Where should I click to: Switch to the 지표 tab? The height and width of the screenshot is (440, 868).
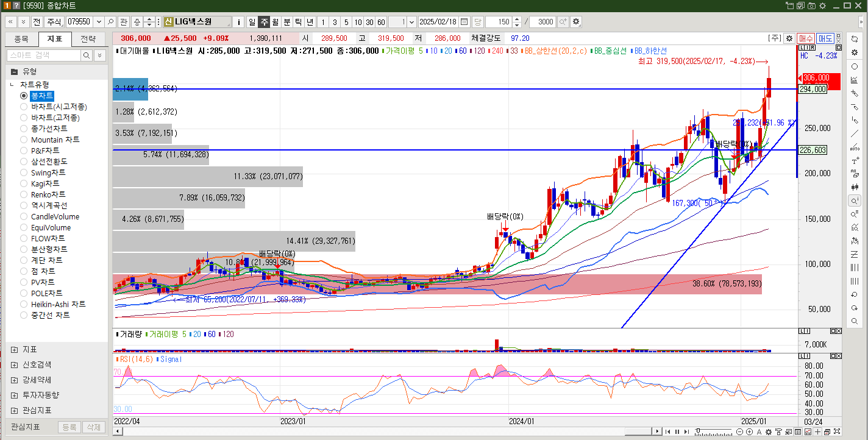[55, 39]
